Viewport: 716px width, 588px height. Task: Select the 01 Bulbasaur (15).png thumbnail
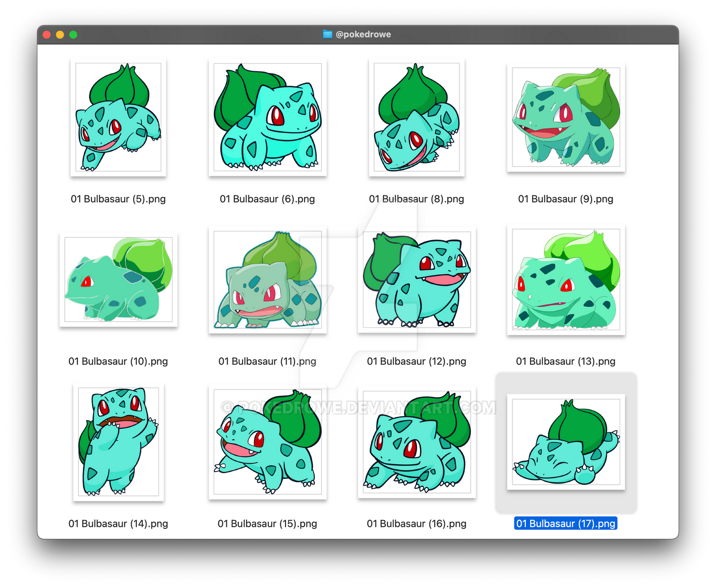coord(267,442)
